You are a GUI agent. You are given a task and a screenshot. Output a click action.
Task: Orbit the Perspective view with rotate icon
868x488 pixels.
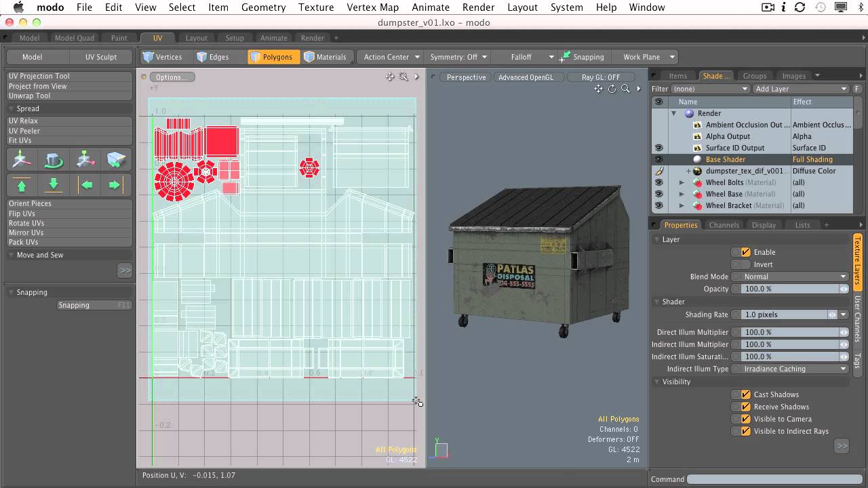tap(612, 89)
